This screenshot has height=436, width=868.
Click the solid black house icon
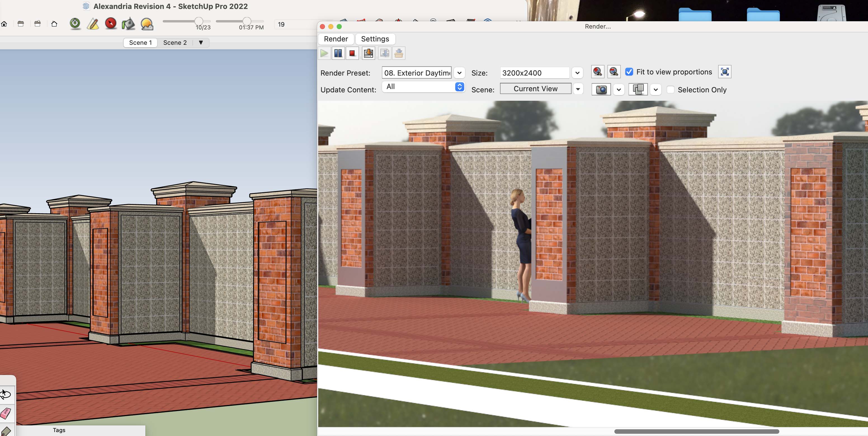click(x=4, y=24)
